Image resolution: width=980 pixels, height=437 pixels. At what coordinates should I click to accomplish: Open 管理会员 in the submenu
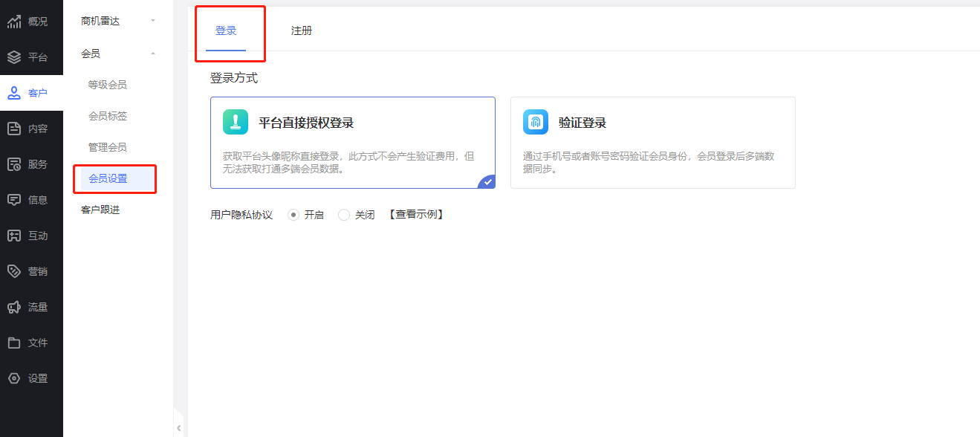(108, 147)
